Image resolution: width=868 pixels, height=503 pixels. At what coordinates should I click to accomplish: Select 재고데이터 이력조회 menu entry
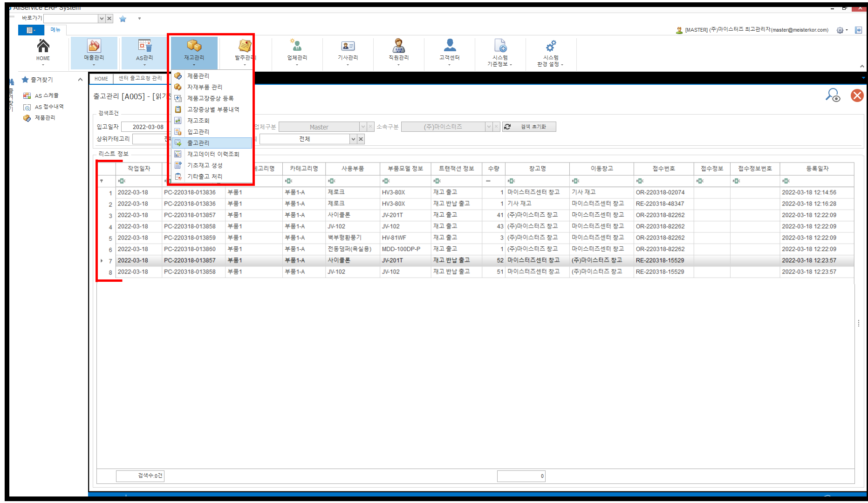(212, 154)
